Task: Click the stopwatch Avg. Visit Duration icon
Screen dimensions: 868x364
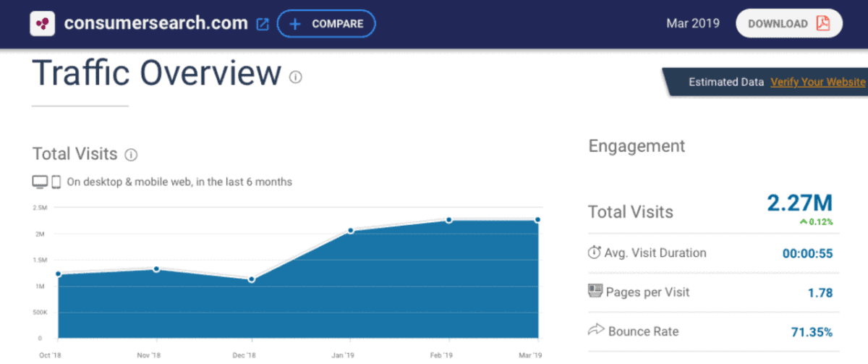Action: click(595, 253)
